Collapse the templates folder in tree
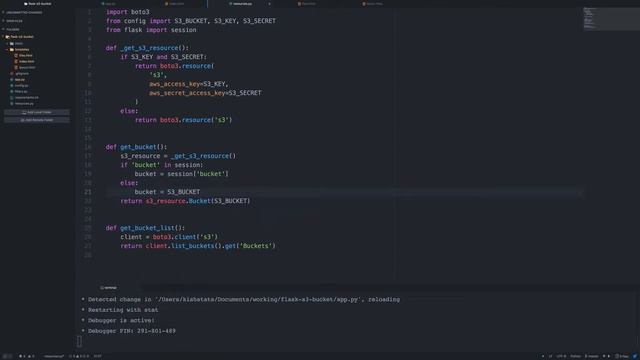The width and height of the screenshot is (640, 360). [x=7, y=49]
